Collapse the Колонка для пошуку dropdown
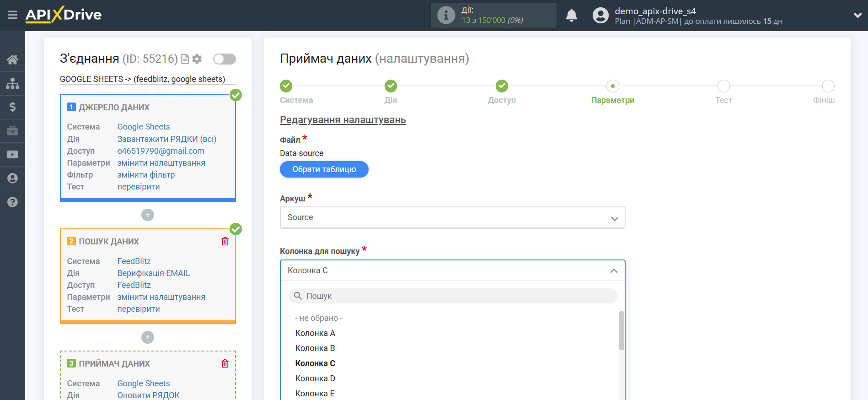This screenshot has height=400, width=868. pyautogui.click(x=452, y=270)
